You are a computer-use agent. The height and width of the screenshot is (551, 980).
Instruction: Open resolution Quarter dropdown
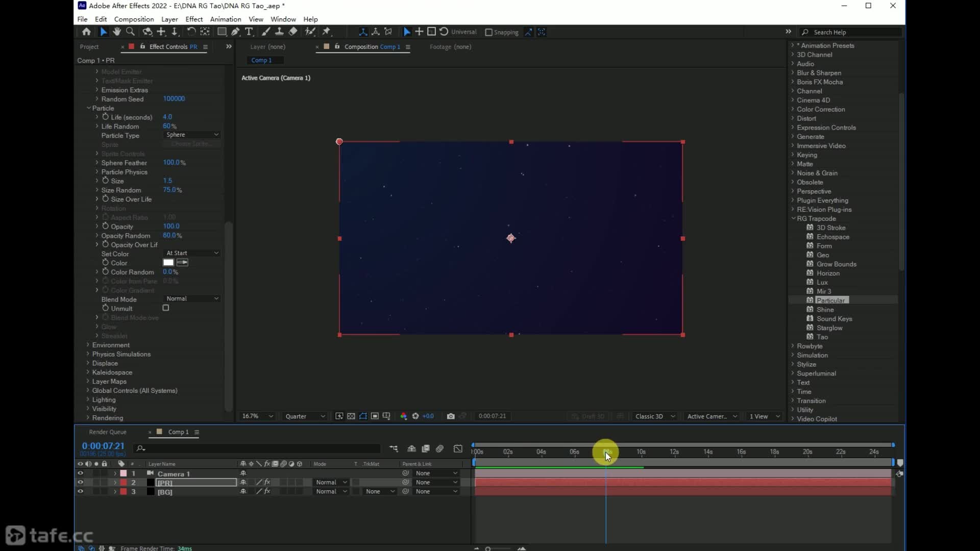(305, 416)
